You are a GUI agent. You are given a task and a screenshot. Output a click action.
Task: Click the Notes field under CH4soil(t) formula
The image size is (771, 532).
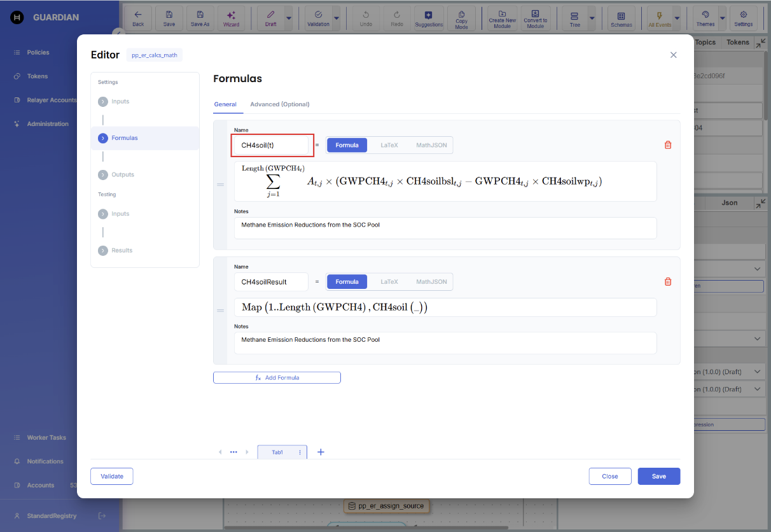click(445, 228)
